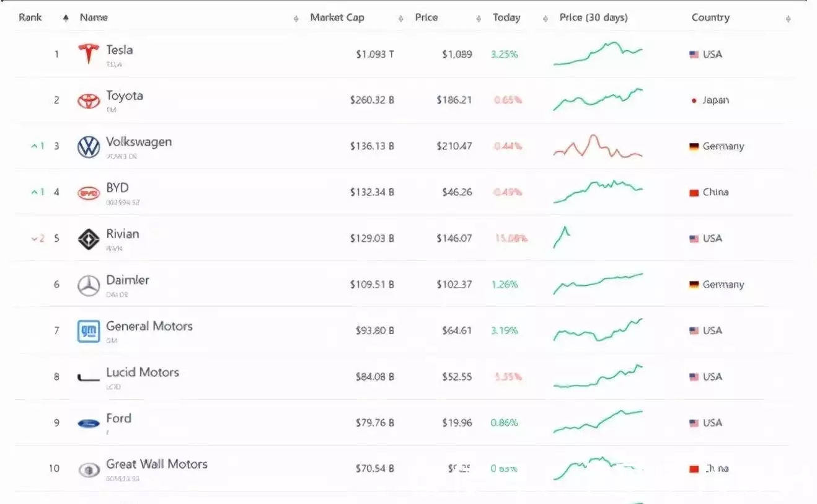
Task: Click Rivian's short 30-day sparkline chart
Action: tap(562, 238)
